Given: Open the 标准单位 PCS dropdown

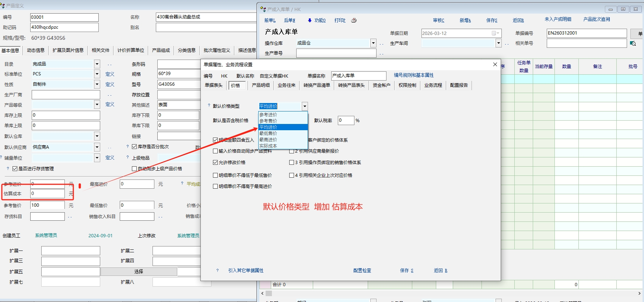Looking at the screenshot, I should click(x=97, y=74).
